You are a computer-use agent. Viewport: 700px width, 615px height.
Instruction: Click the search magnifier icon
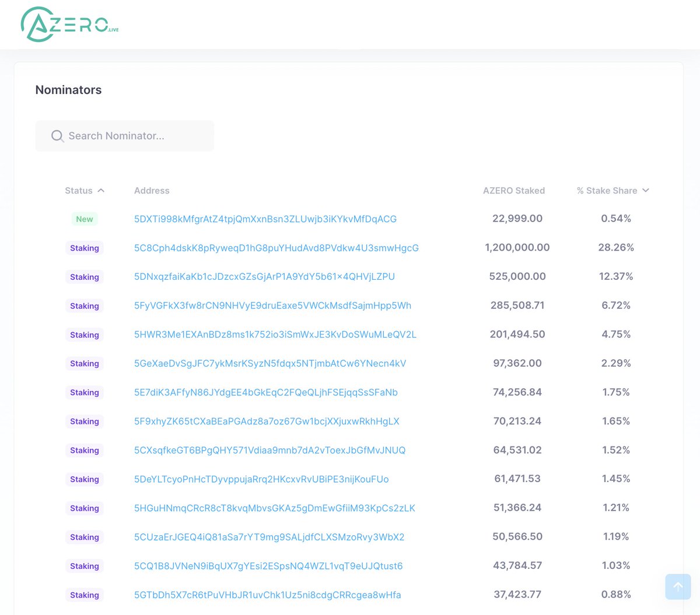click(57, 136)
